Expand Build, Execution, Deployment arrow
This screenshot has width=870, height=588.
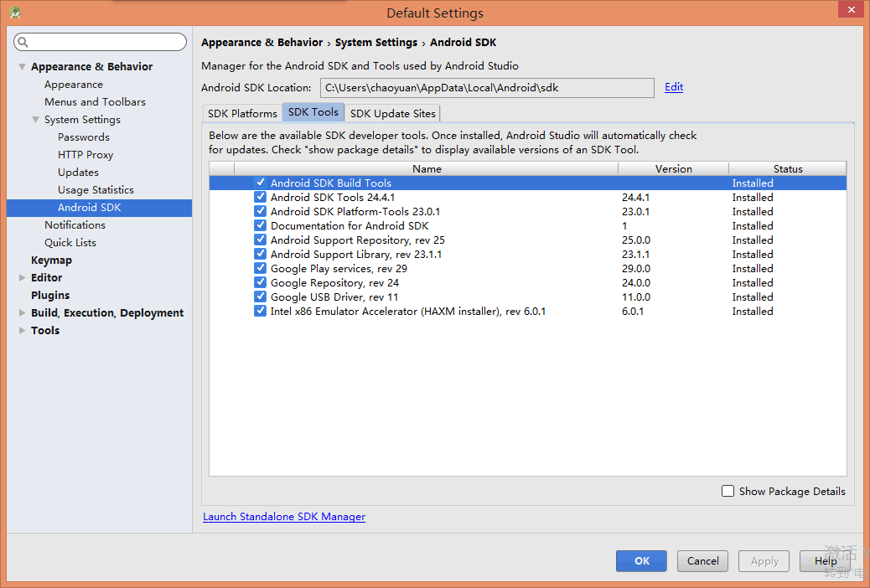[22, 313]
